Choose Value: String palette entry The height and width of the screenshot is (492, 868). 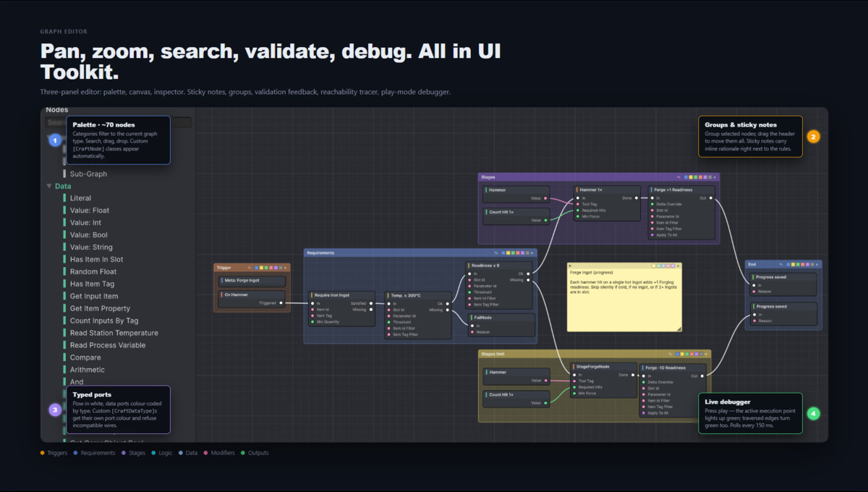(91, 247)
